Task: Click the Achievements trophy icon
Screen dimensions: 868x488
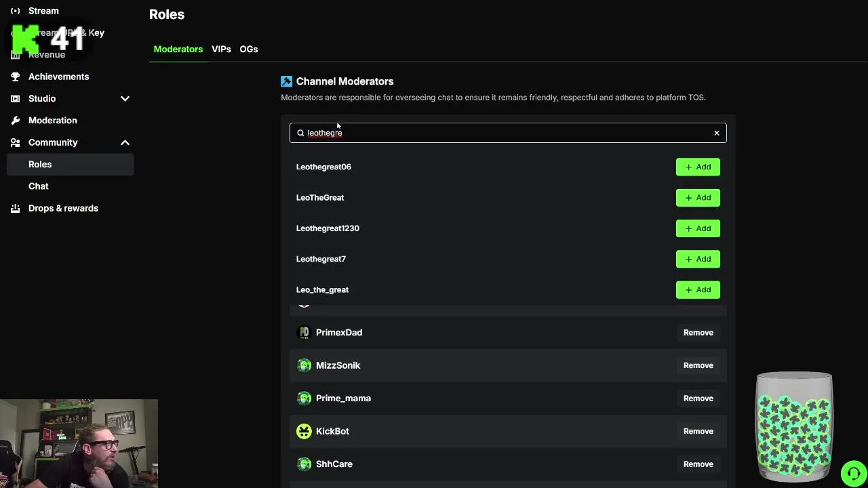Action: click(x=15, y=77)
